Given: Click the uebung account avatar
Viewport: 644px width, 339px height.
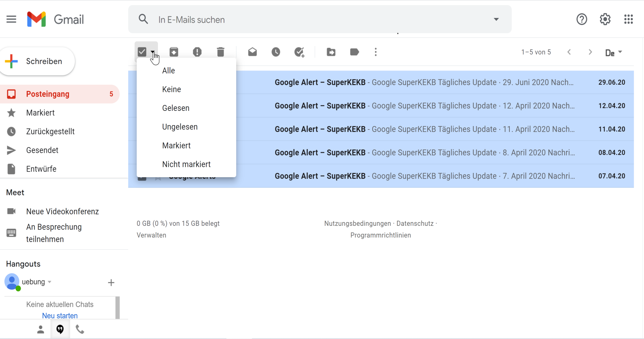Looking at the screenshot, I should tap(12, 282).
